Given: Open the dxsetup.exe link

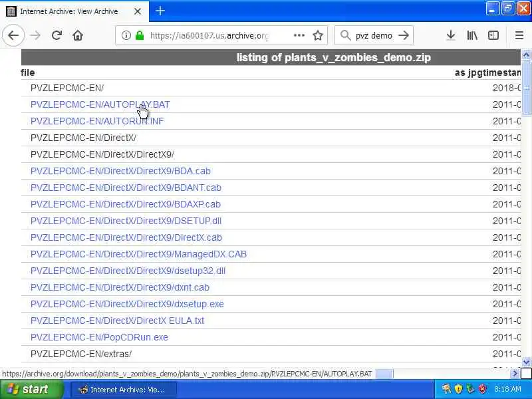Looking at the screenshot, I should (127, 304).
